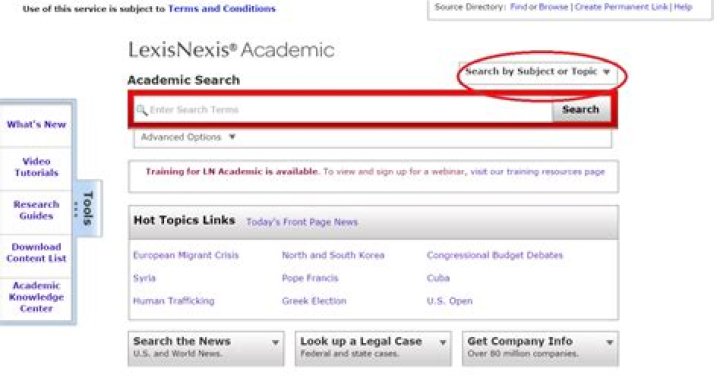
Task: Expand Search by Subject or Topic dropdown
Action: (538, 72)
